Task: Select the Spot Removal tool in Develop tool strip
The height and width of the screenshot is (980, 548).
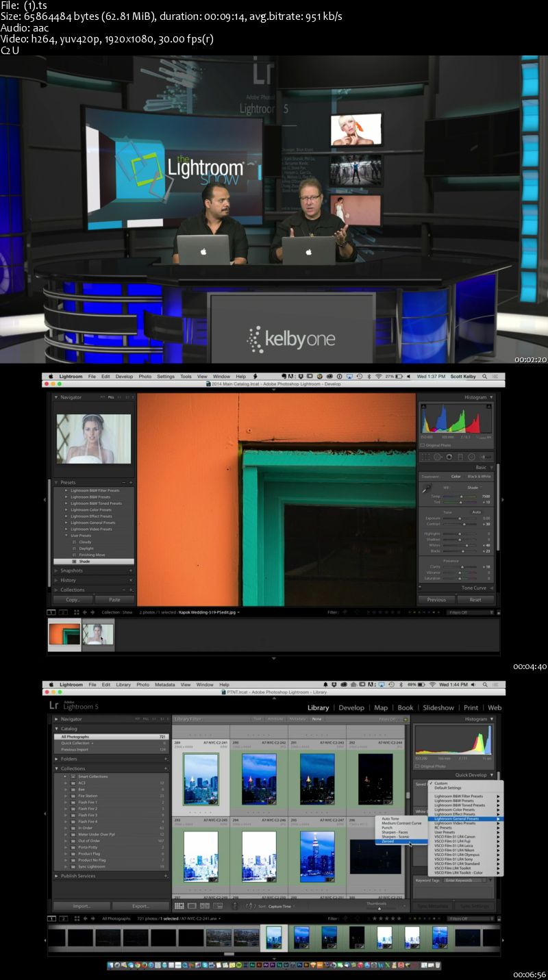Action: [438, 457]
